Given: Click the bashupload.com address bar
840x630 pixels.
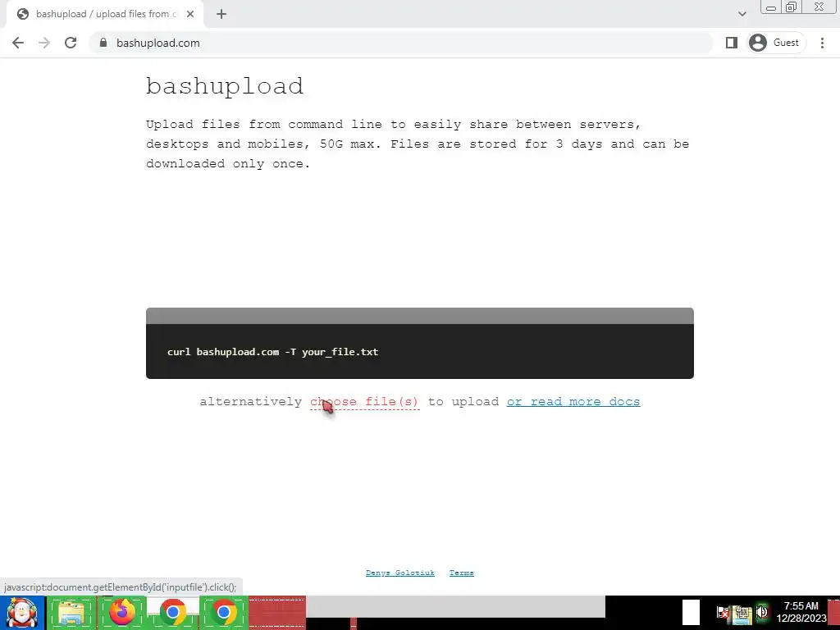Looking at the screenshot, I should click(x=400, y=43).
